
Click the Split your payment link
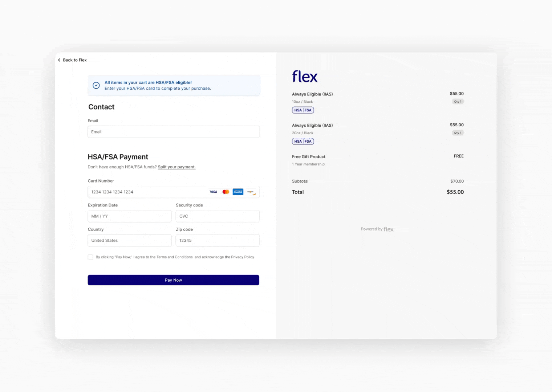tap(177, 167)
